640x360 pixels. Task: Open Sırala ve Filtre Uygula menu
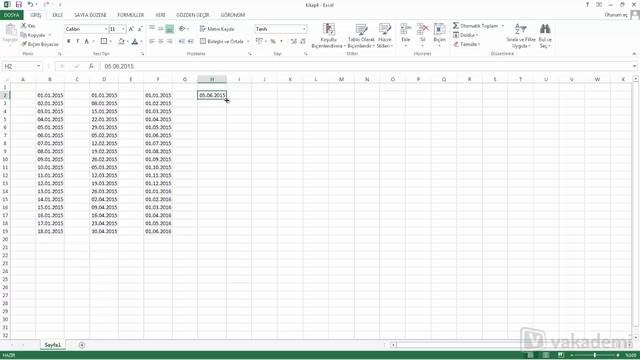coord(521,36)
